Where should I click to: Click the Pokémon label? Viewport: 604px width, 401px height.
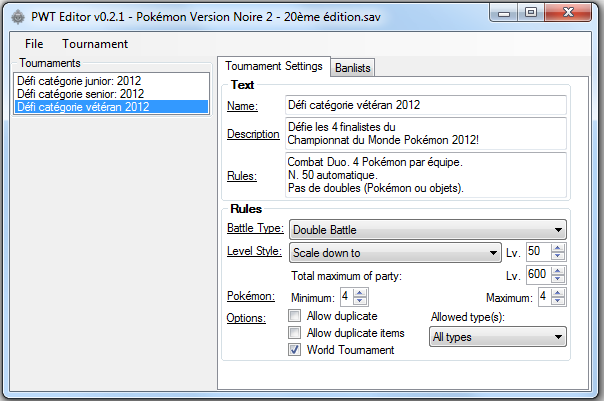coord(251,296)
